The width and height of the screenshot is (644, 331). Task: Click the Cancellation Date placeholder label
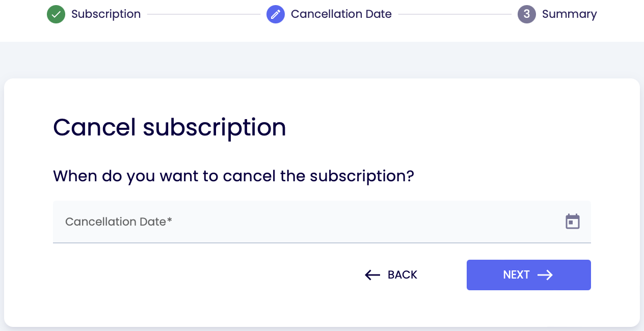click(118, 222)
